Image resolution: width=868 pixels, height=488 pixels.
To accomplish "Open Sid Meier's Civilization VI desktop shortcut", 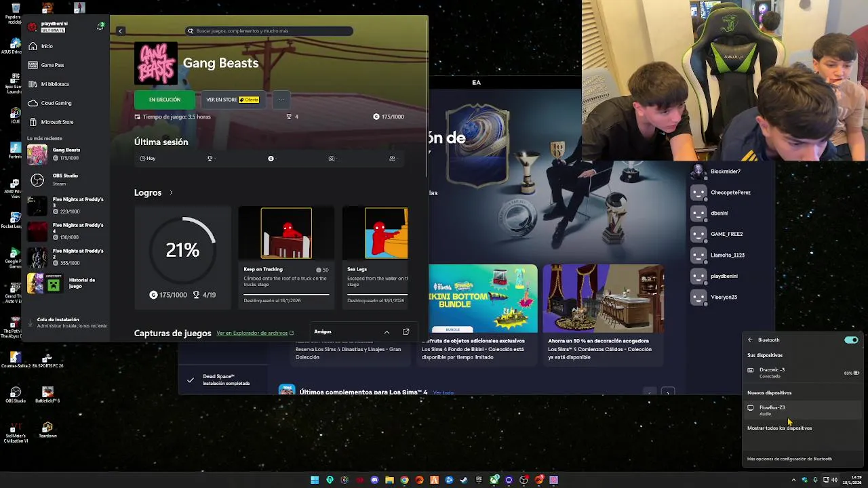I will pos(16,432).
